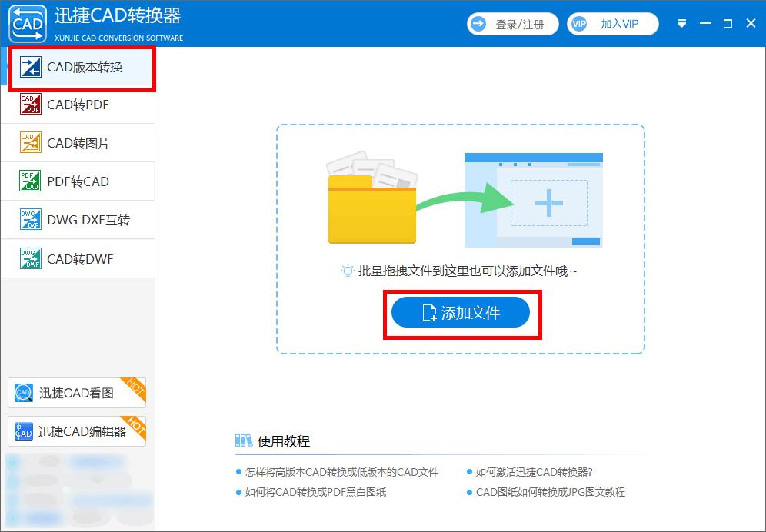This screenshot has height=532, width=766.
Task: Click the 加入VIP button
Action: [613, 24]
